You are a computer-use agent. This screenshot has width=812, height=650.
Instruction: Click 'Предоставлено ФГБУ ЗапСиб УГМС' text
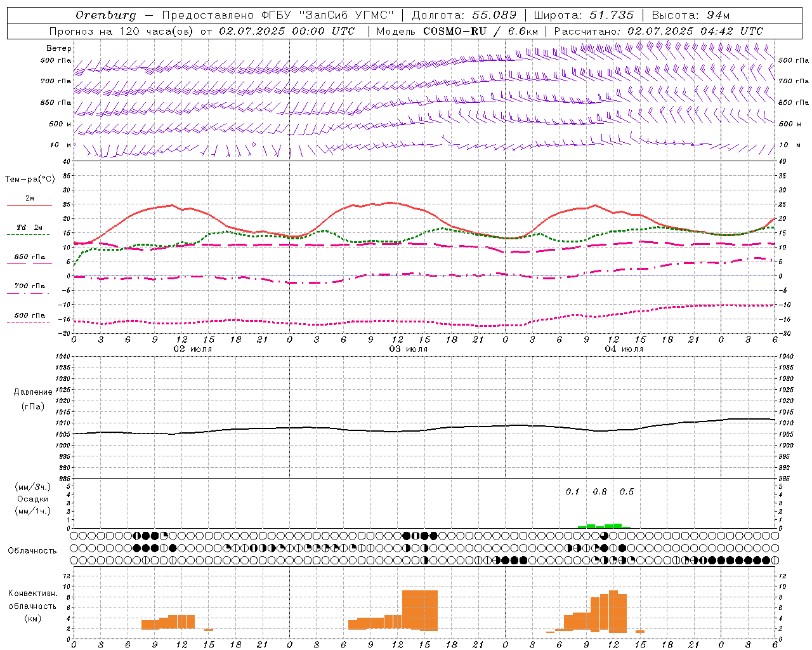pos(278,15)
